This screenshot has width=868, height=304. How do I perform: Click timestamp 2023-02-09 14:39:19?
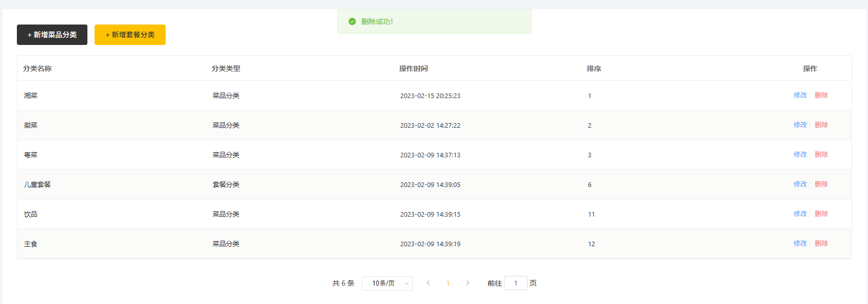point(430,244)
